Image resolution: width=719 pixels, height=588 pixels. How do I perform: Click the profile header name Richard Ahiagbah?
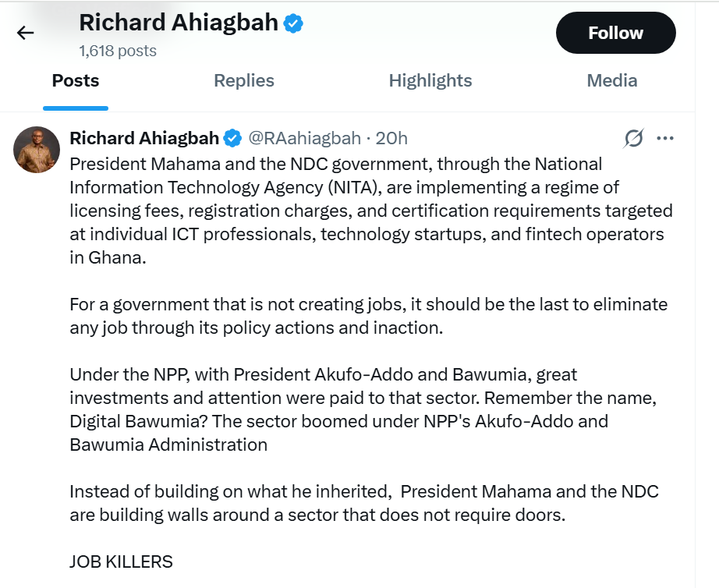179,23
